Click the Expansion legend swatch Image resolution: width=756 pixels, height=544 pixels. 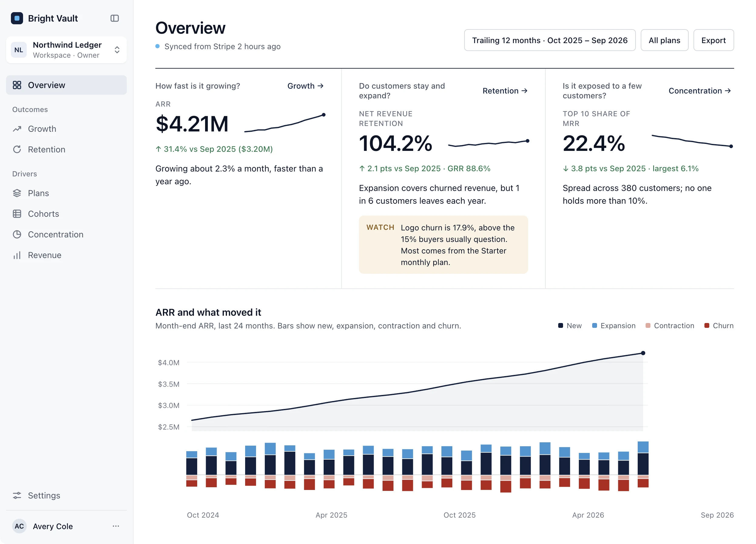[594, 325]
